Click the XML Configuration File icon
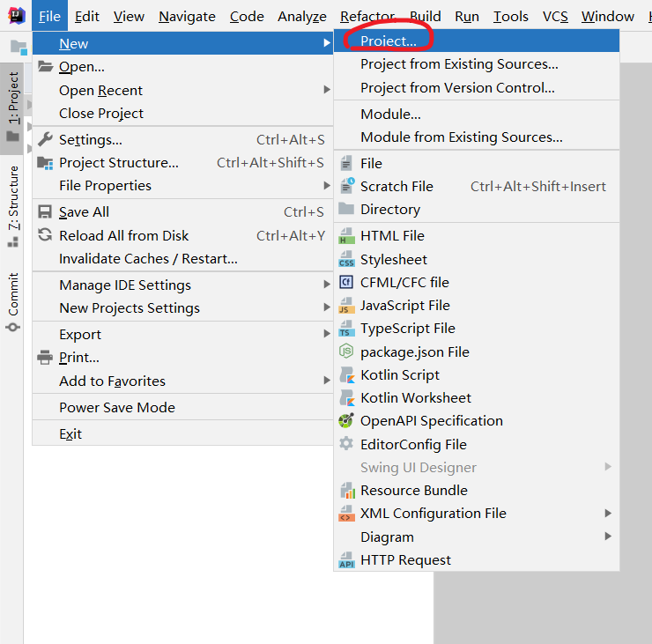Viewport: 652px width, 644px height. [x=346, y=514]
